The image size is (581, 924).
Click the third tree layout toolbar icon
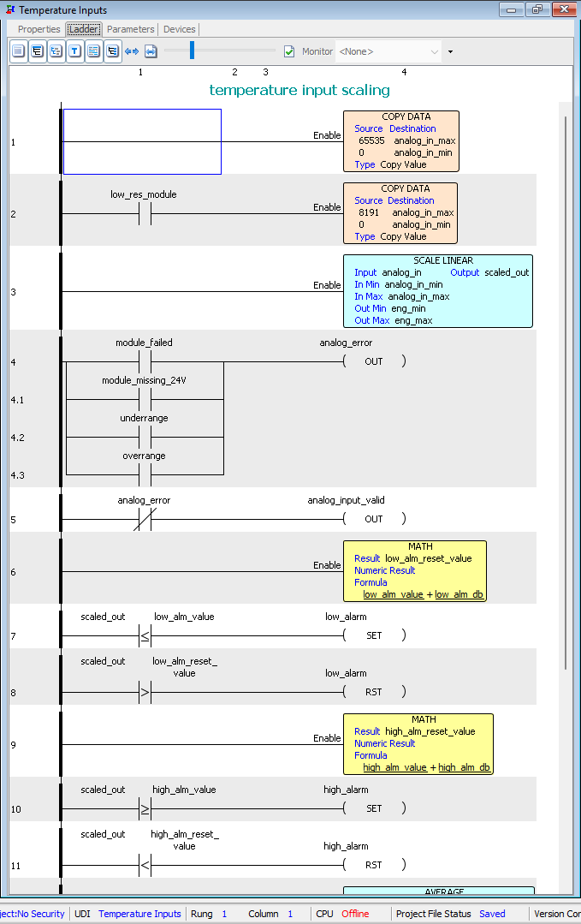pyautogui.click(x=56, y=51)
